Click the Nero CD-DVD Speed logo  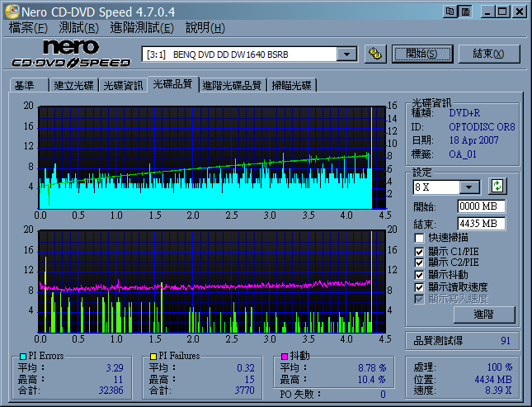point(71,54)
